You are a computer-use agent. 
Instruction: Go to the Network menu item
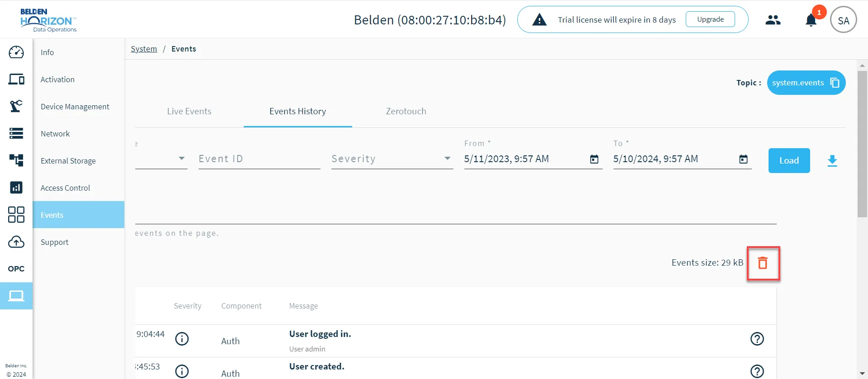tap(79, 133)
